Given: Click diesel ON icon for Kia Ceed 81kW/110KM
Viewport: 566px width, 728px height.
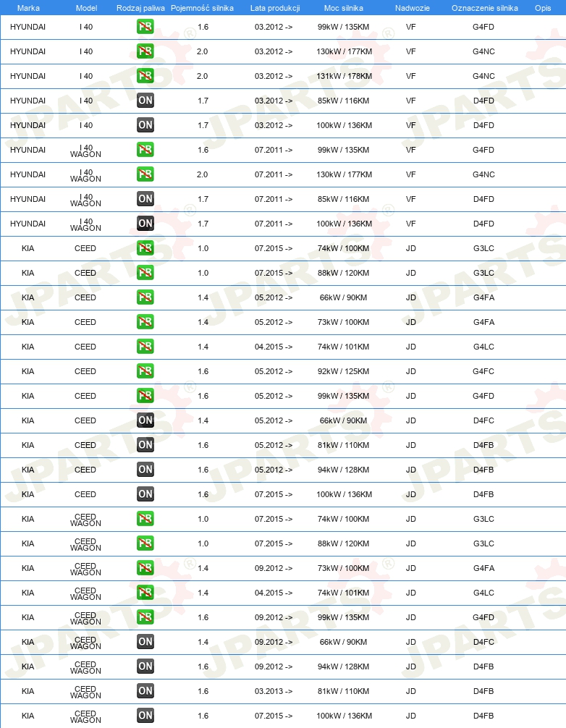Looking at the screenshot, I should pos(145,445).
